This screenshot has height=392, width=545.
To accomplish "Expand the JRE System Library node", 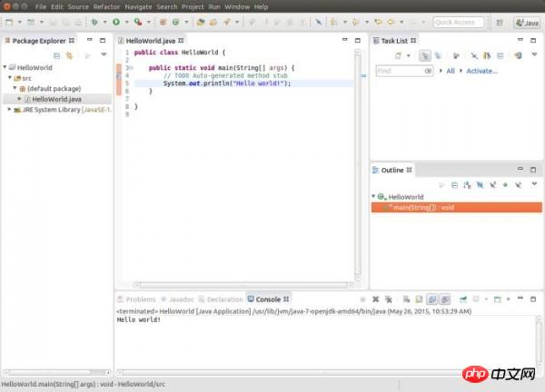I will tap(9, 110).
